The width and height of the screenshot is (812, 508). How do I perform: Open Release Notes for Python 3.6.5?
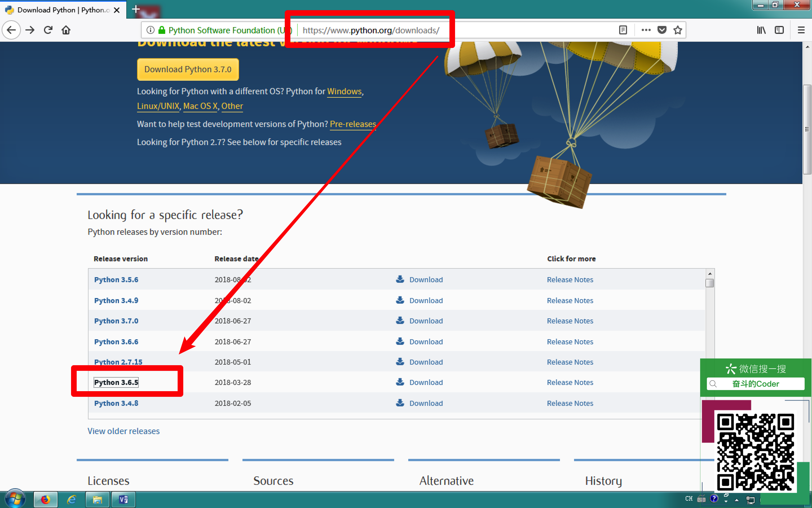570,382
